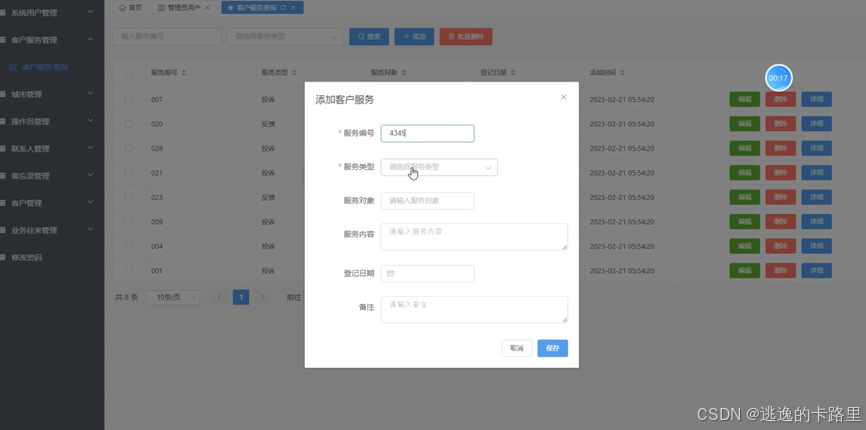Expand 操作员管理 menu
This screenshot has height=430, width=866.
[x=52, y=121]
